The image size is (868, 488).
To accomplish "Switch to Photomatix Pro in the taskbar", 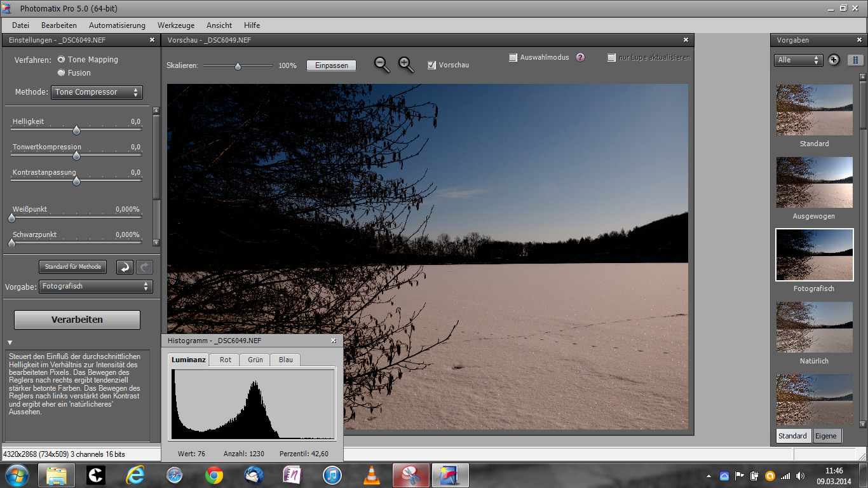I will pos(451,475).
